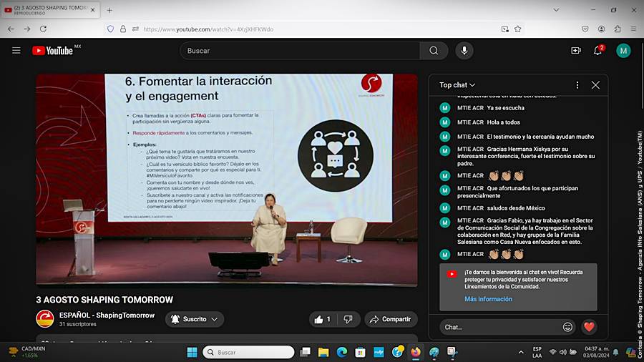Open the ESPAÑOL - ShapingTomorrow channel name
Image resolution: width=644 pixels, height=362 pixels.
(x=107, y=315)
